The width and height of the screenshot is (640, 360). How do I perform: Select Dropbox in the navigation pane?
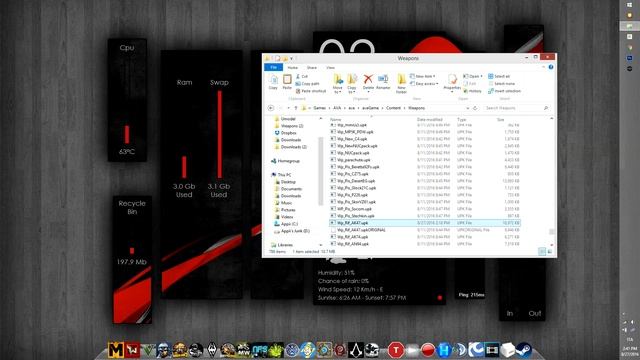click(x=285, y=133)
